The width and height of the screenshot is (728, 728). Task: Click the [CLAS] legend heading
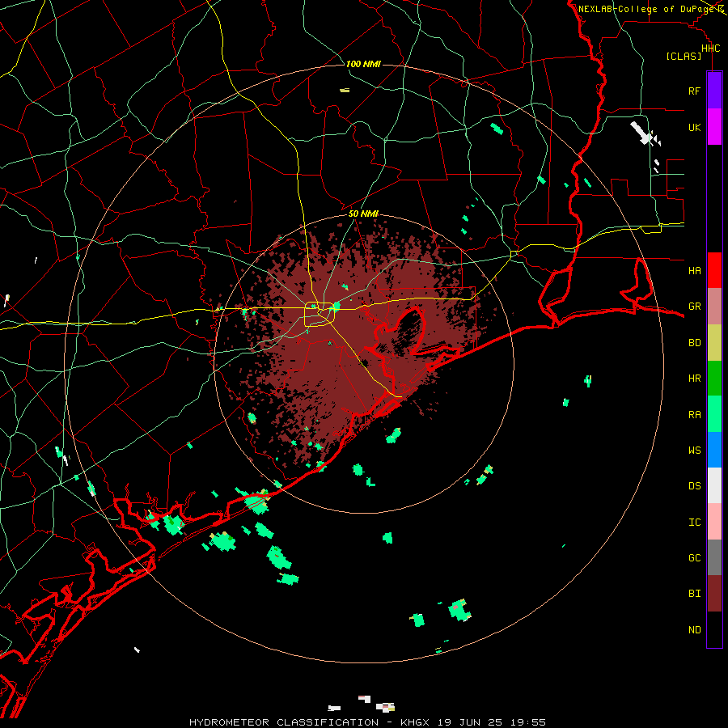pyautogui.click(x=684, y=56)
